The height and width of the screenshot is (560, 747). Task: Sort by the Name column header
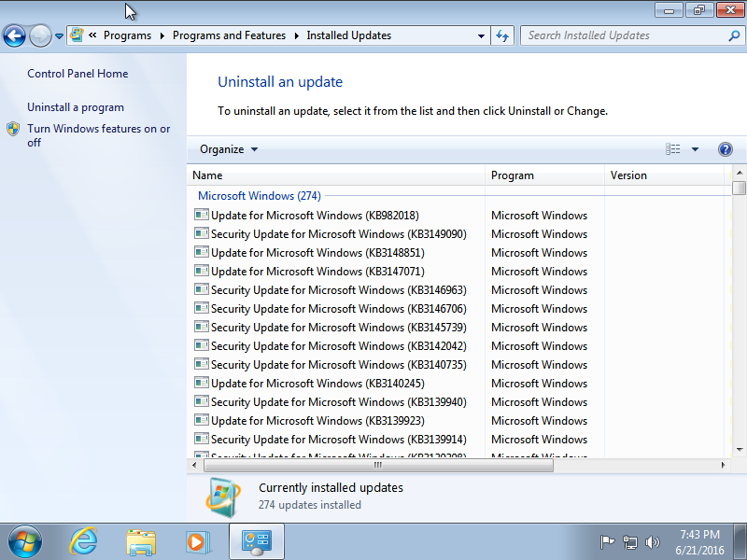(x=336, y=175)
